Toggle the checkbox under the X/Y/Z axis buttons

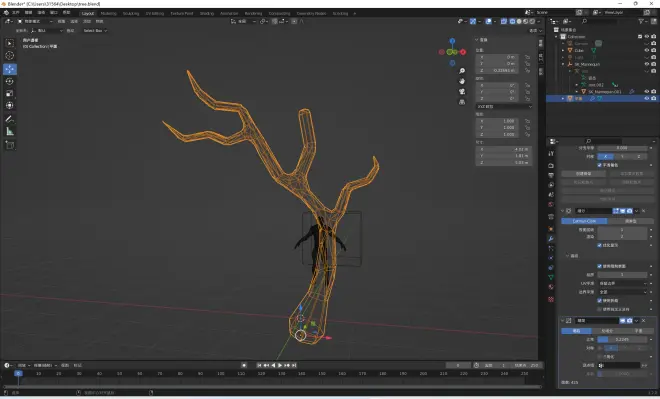pos(600,165)
